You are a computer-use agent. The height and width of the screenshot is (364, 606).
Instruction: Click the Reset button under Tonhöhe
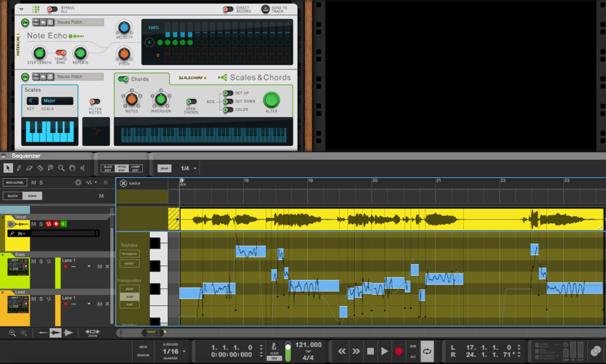coord(129,263)
